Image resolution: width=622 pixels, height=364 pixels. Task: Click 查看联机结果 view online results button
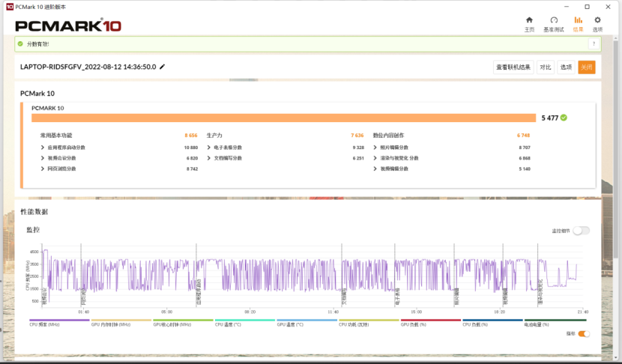(x=513, y=67)
